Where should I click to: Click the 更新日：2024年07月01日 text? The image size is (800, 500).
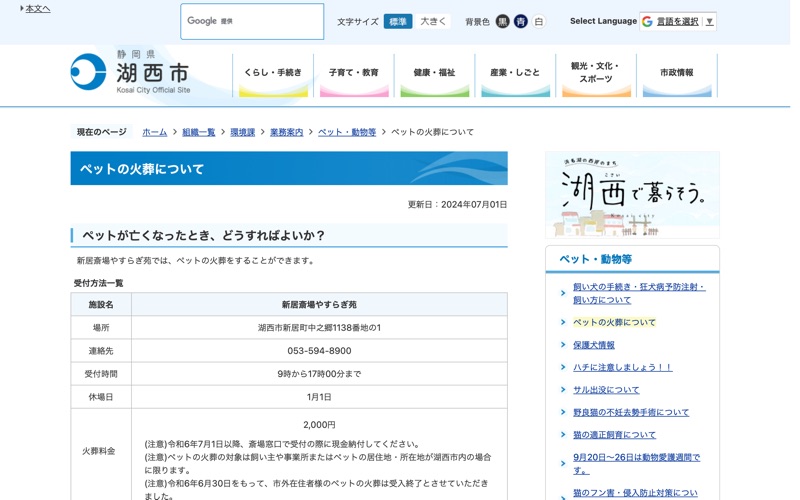click(457, 205)
